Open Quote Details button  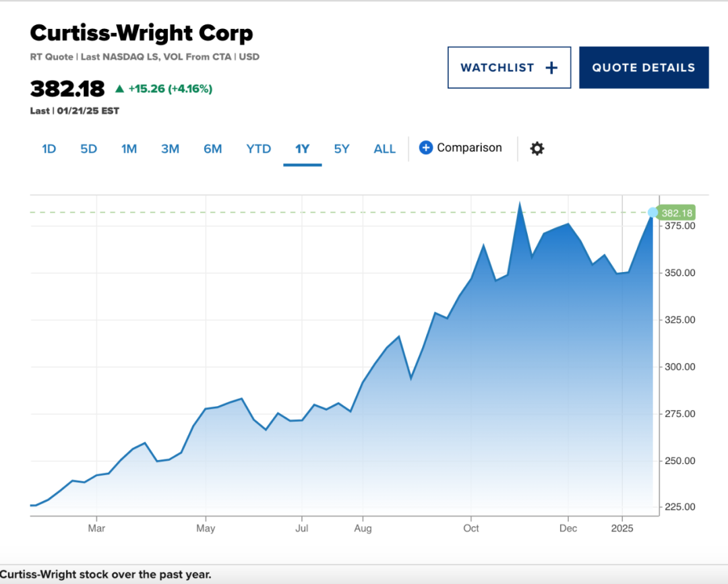[643, 67]
